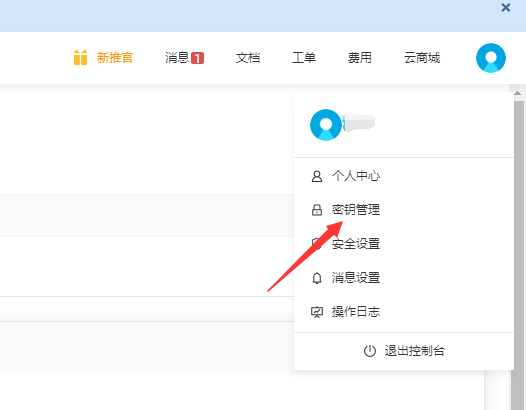Choose 消息设置 from the dropdown
Screen dimensions: 526x410
356,278
